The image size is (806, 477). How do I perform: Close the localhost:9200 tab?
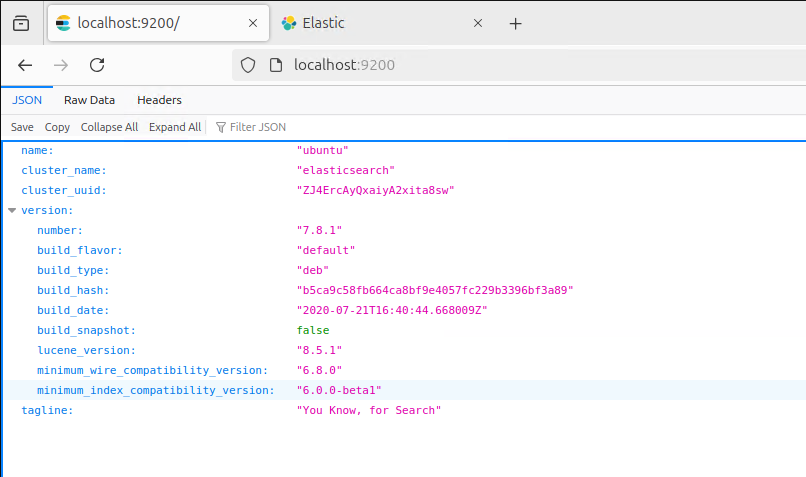253,23
